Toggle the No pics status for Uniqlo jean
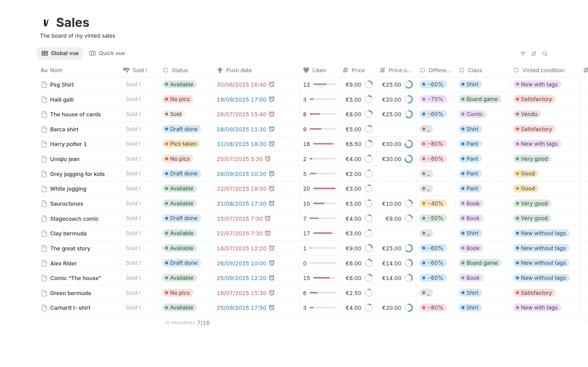The height and width of the screenshot is (367, 588). coord(177,159)
